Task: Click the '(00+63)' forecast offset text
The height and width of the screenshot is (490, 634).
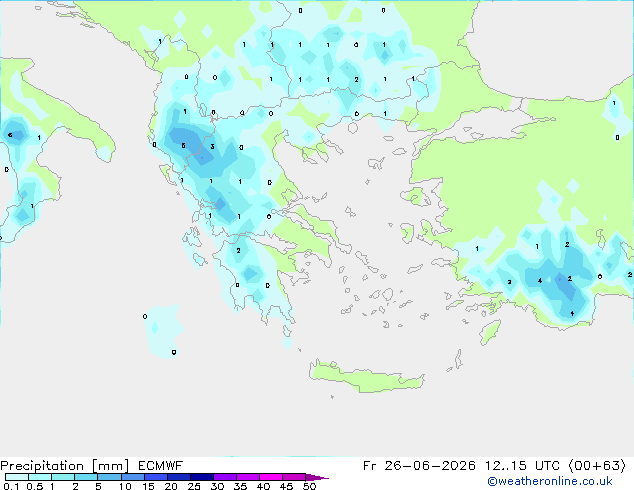Action: [597, 466]
